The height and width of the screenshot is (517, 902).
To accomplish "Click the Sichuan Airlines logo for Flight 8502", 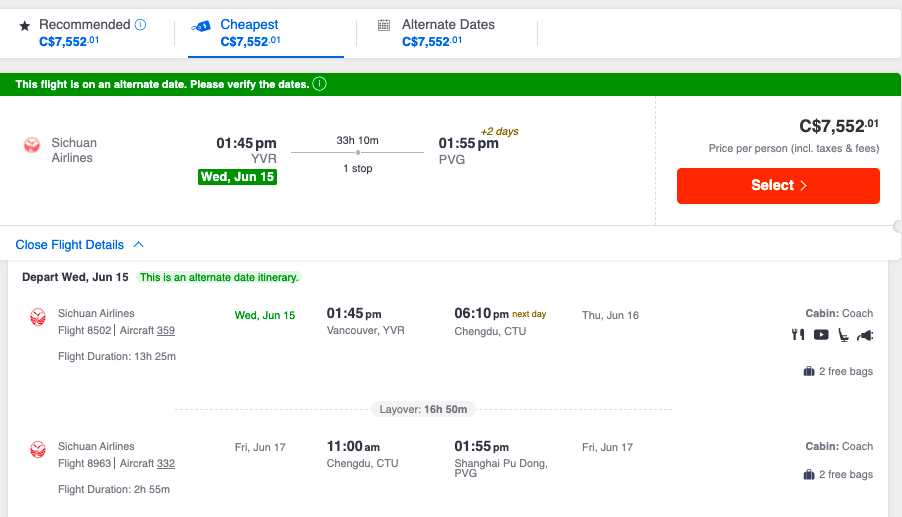I will [x=38, y=317].
